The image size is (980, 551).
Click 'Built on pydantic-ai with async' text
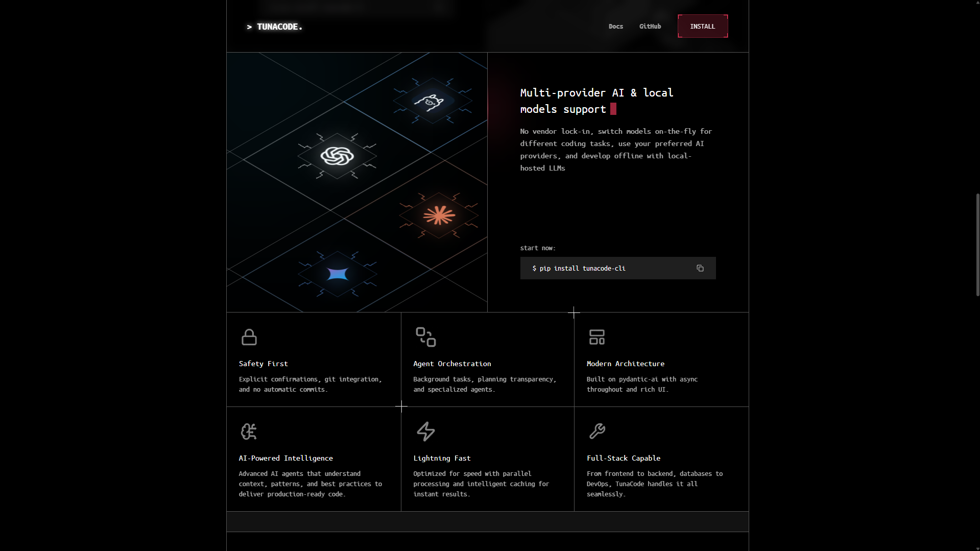point(641,384)
